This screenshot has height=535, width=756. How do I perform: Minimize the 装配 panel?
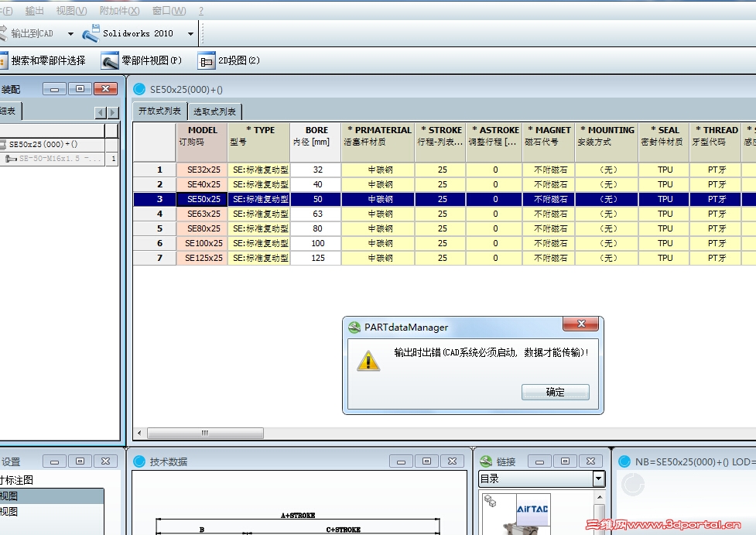pos(54,89)
